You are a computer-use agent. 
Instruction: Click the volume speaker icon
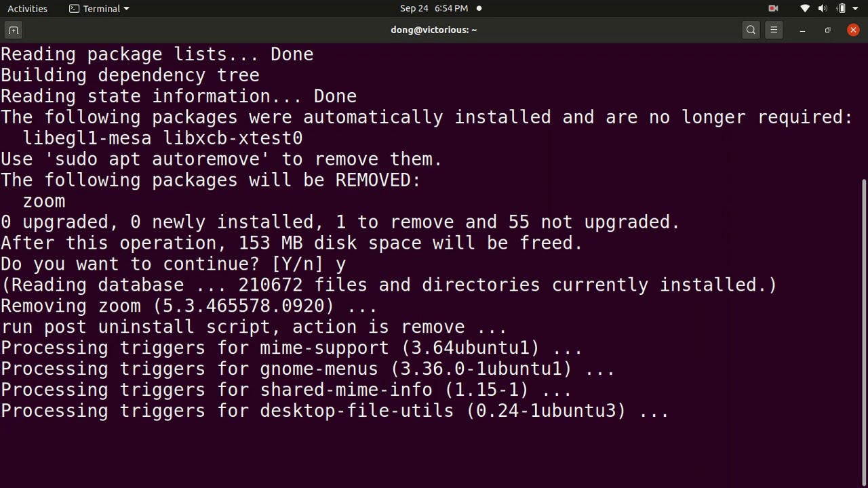pos(823,9)
